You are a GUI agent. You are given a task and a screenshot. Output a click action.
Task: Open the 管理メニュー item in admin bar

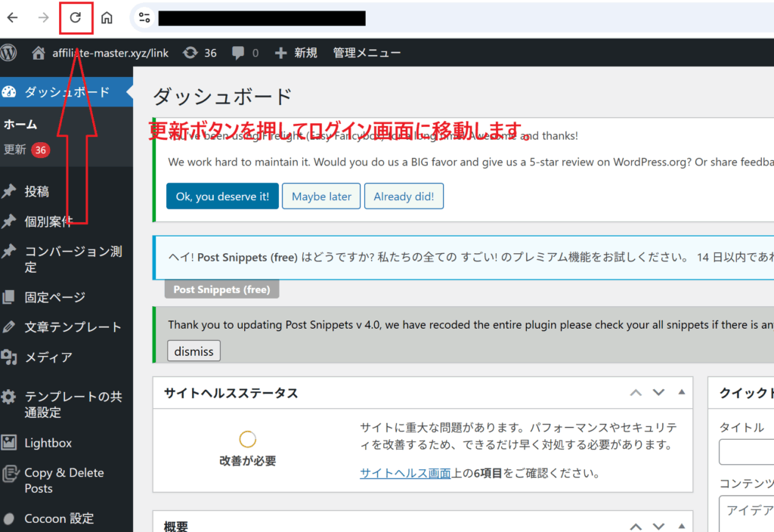367,53
